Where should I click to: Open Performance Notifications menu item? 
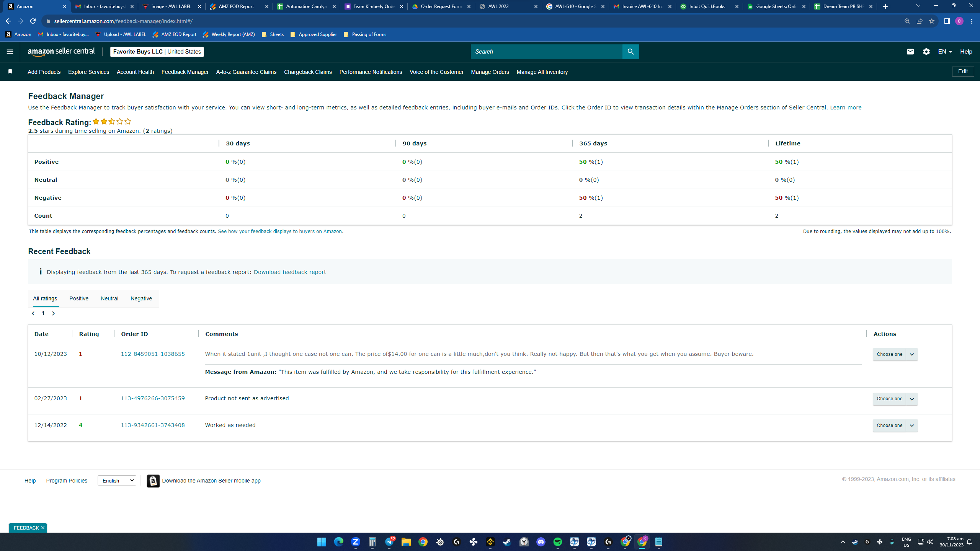371,72
